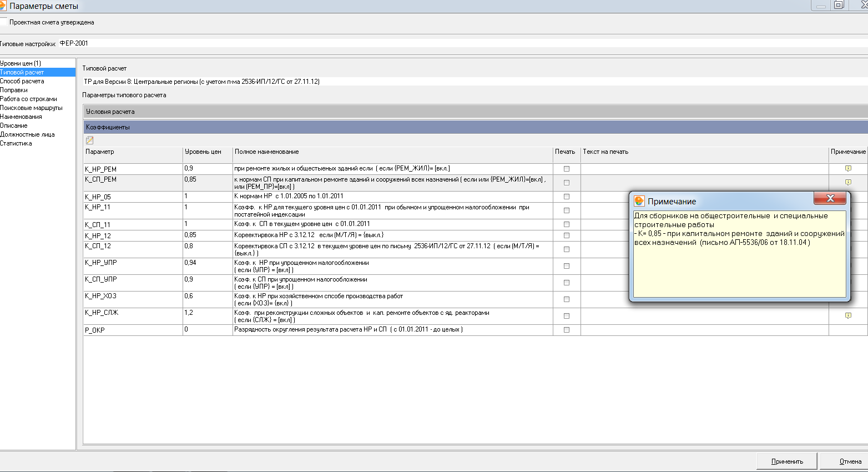Expand the Условия расчета section

pos(475,112)
